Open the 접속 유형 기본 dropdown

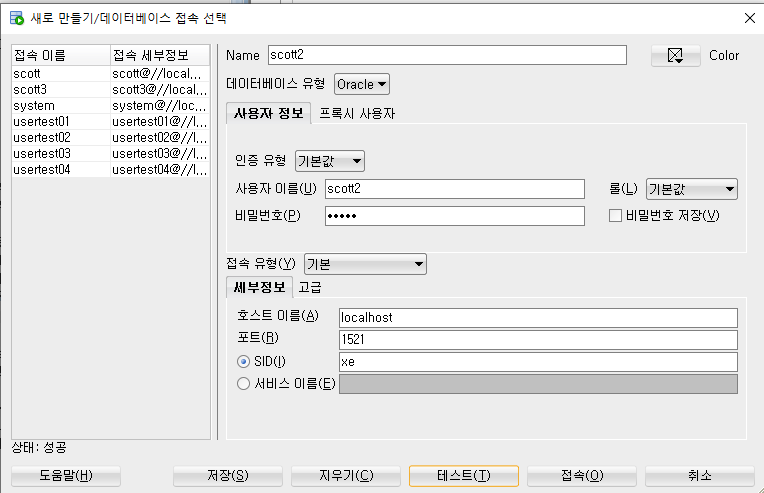point(365,264)
